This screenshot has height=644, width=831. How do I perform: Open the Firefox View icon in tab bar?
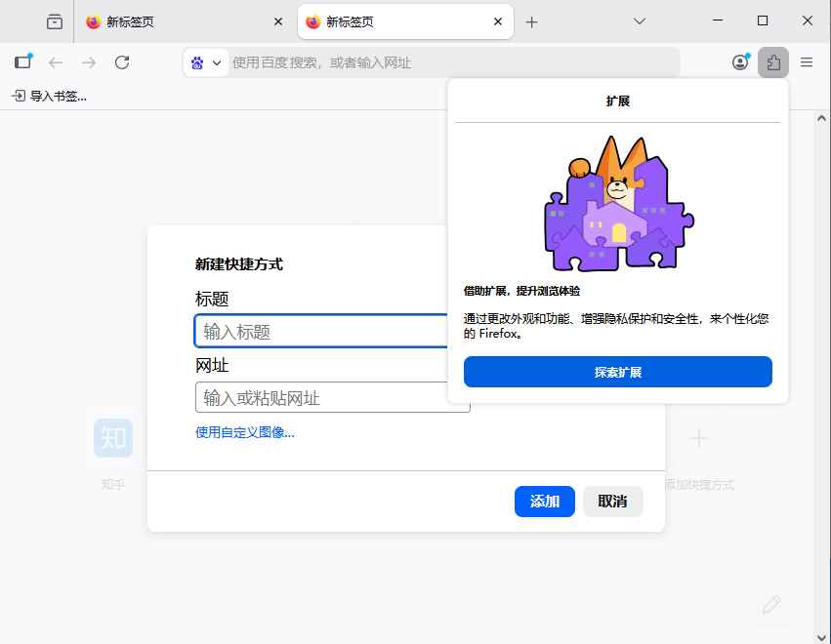(54, 21)
